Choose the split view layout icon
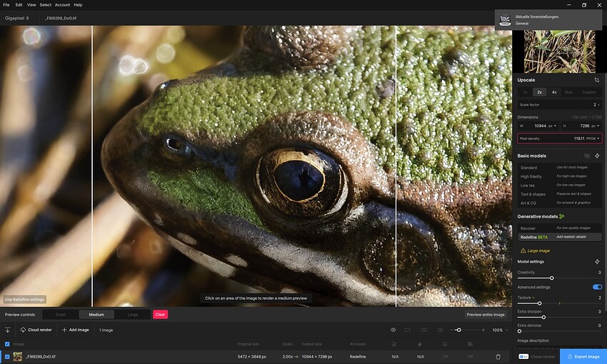The width and height of the screenshot is (607, 364). coord(424,330)
